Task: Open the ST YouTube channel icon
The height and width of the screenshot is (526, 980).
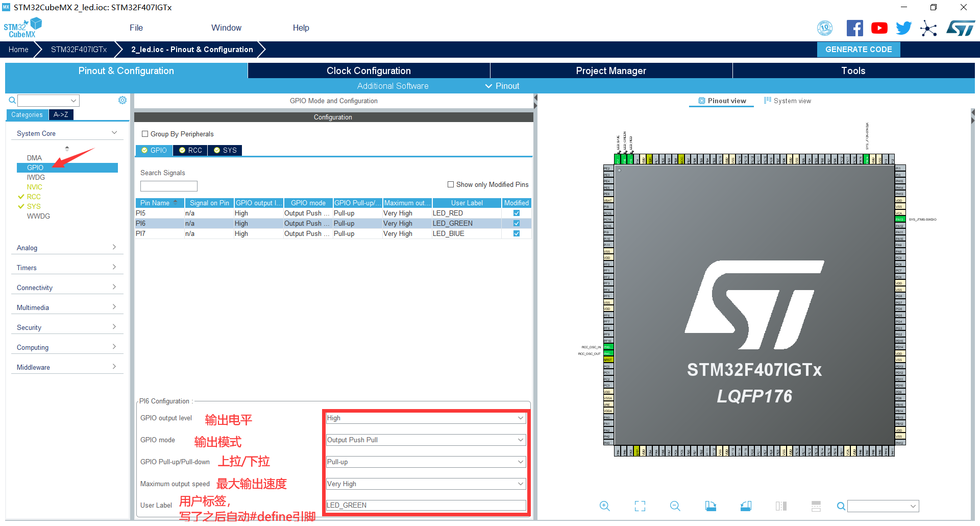Action: [x=879, y=28]
